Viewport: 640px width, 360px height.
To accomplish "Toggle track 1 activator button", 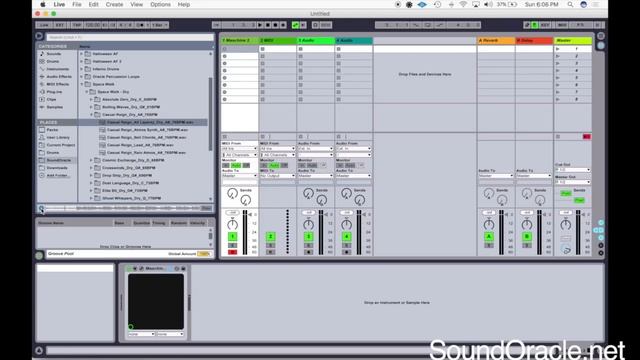I will click(232, 236).
